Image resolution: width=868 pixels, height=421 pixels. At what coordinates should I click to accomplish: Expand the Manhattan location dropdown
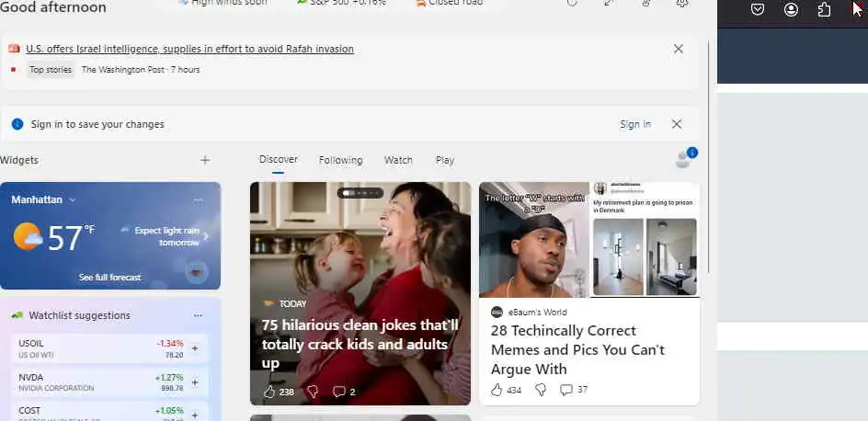click(x=72, y=199)
